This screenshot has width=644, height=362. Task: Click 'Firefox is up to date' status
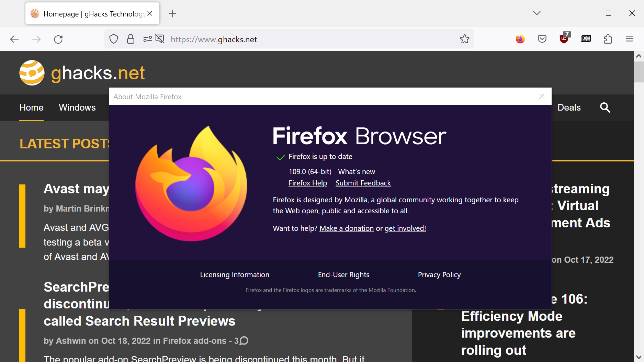(x=320, y=157)
